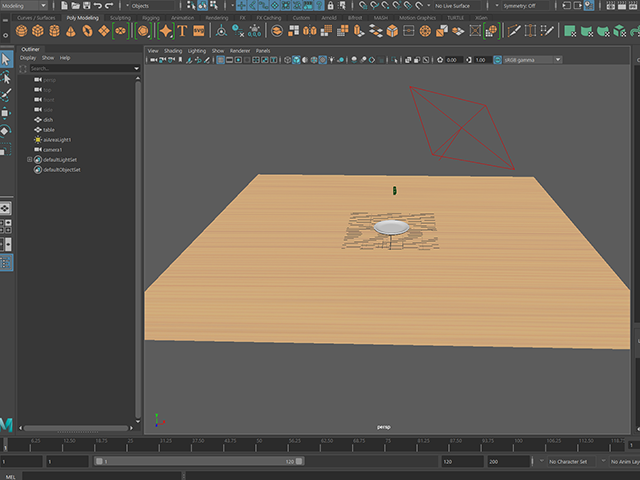Toggle the viewport wireframe cube button
The width and height of the screenshot is (640, 480).
point(287,60)
